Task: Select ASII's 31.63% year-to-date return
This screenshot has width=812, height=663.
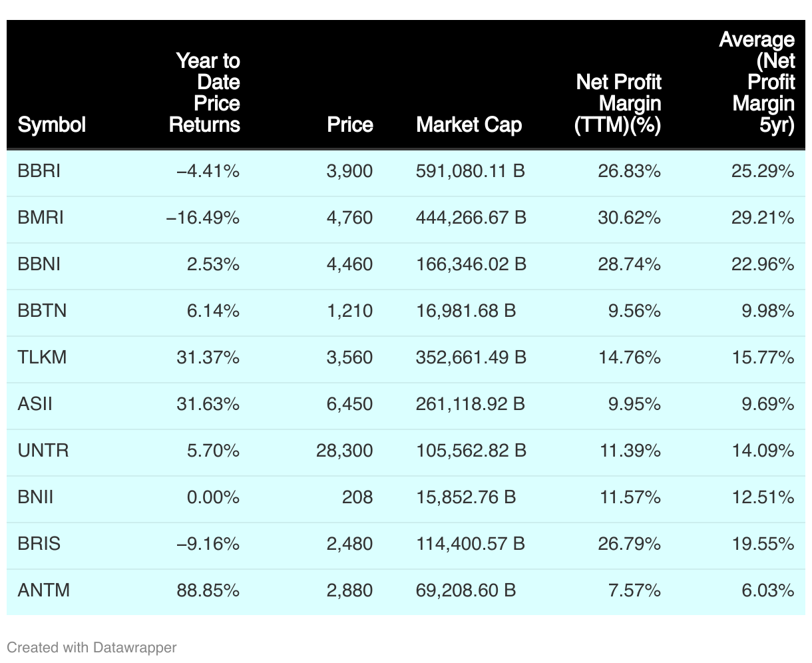Action: click(x=208, y=404)
